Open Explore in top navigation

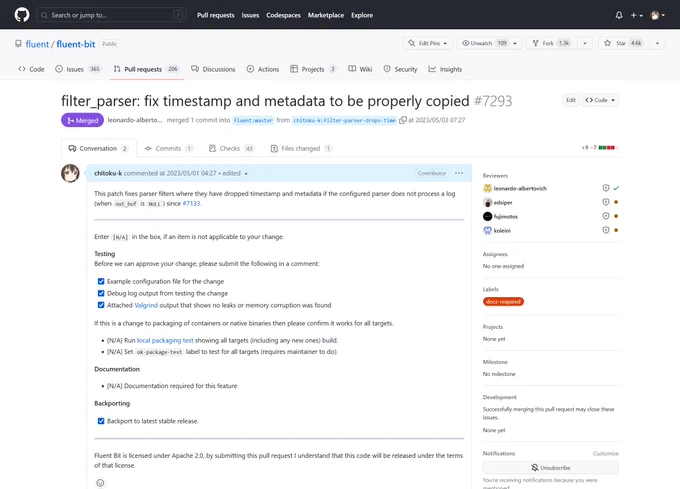click(362, 15)
